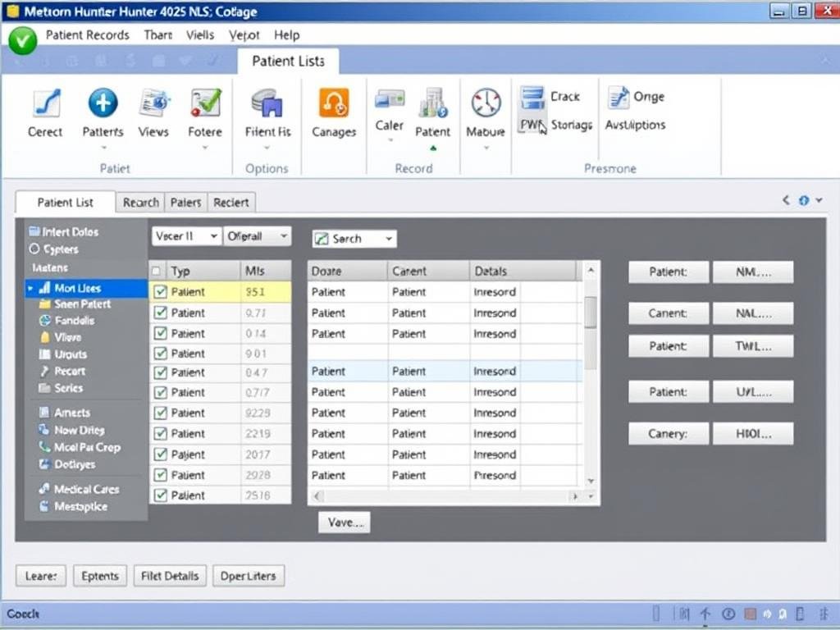Viewport: 840px width, 630px height.
Task: Open the Patierts plus icon
Action: pos(103,104)
